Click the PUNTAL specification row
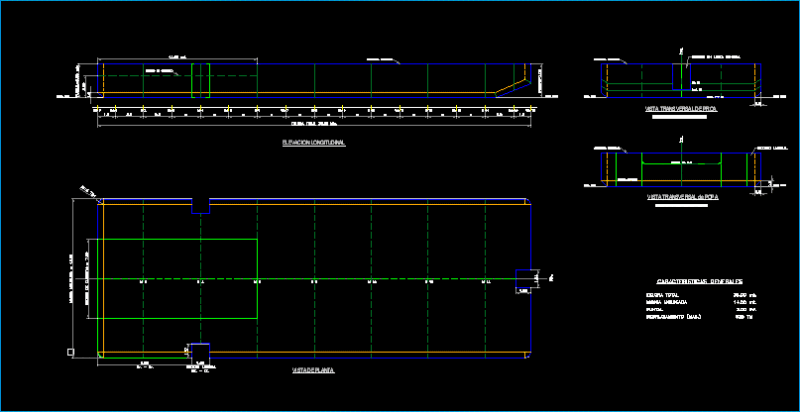The height and width of the screenshot is (412, 800). coord(701,309)
